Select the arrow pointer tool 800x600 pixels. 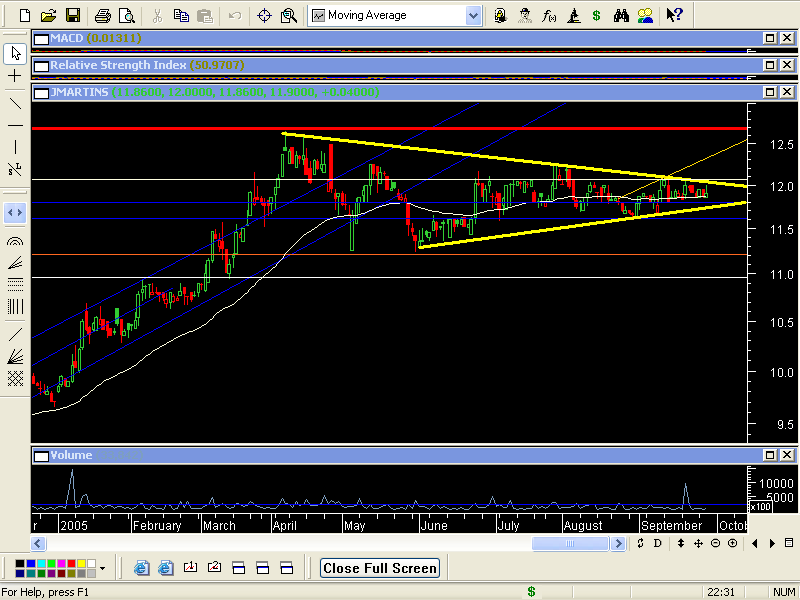click(x=15, y=53)
